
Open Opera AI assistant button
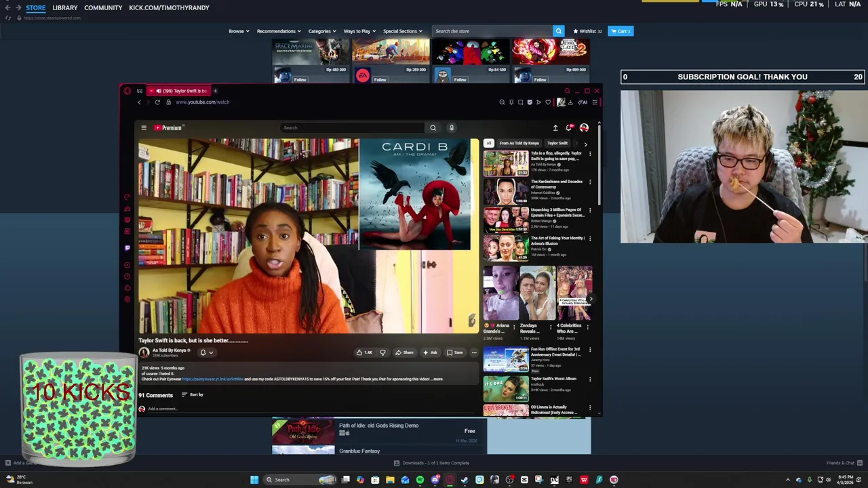pyautogui.click(x=583, y=102)
